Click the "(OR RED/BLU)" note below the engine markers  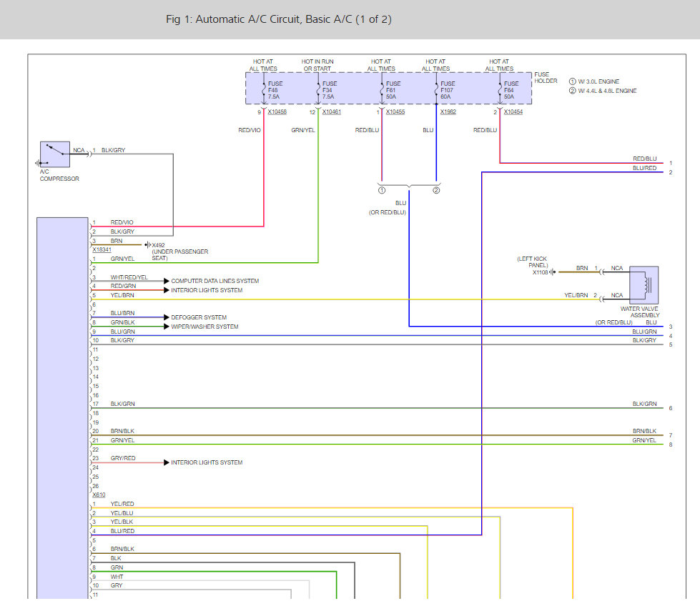coord(387,212)
